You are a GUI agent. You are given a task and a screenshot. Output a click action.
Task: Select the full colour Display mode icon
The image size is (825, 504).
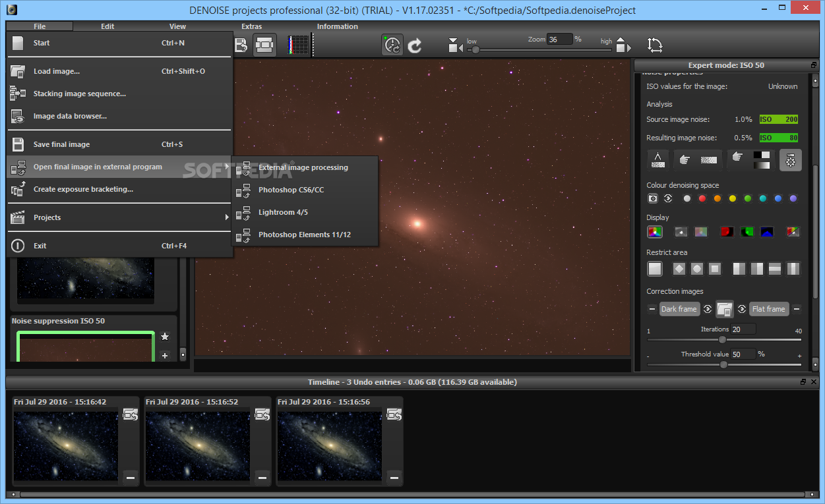click(x=654, y=231)
